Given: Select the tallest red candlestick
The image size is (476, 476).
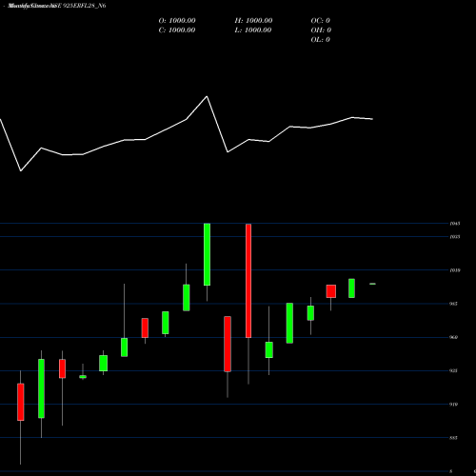Looking at the screenshot, I should pyautogui.click(x=248, y=281).
